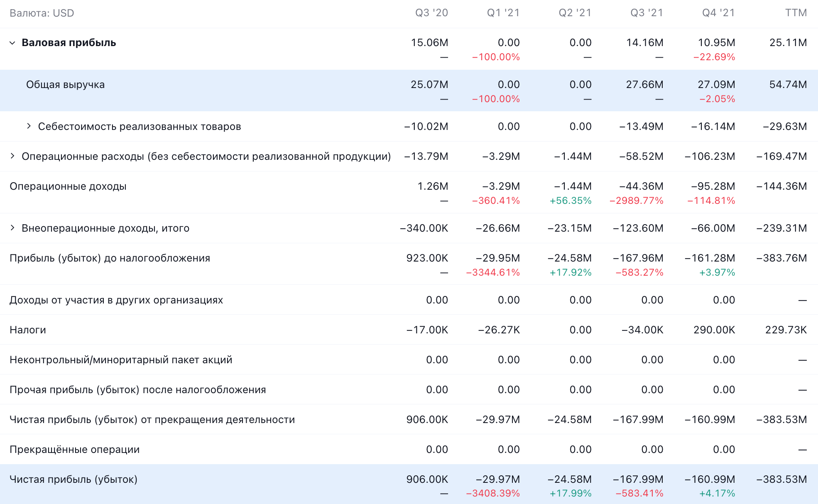This screenshot has width=818, height=504.
Task: Click the −2.05% revenue change
Action: [x=717, y=99]
